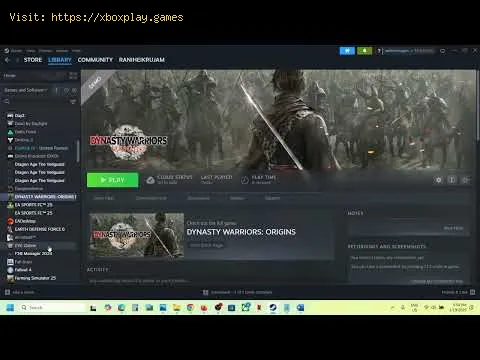This screenshot has height=360, width=480.
Task: Open the Community Hub sub-tab
Action: (x=151, y=198)
